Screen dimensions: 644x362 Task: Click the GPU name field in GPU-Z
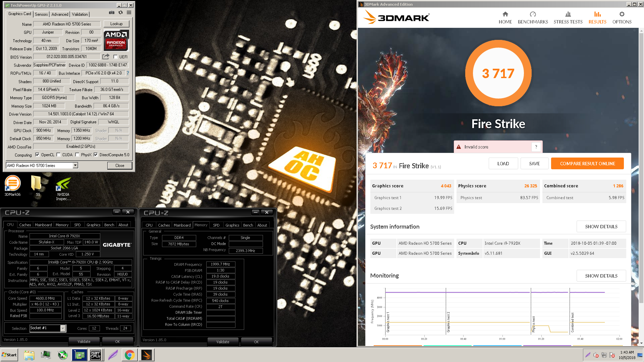pyautogui.click(x=67, y=24)
